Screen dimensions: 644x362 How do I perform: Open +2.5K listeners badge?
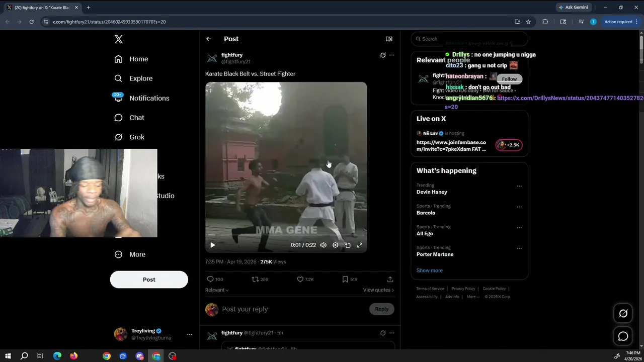[x=509, y=145]
